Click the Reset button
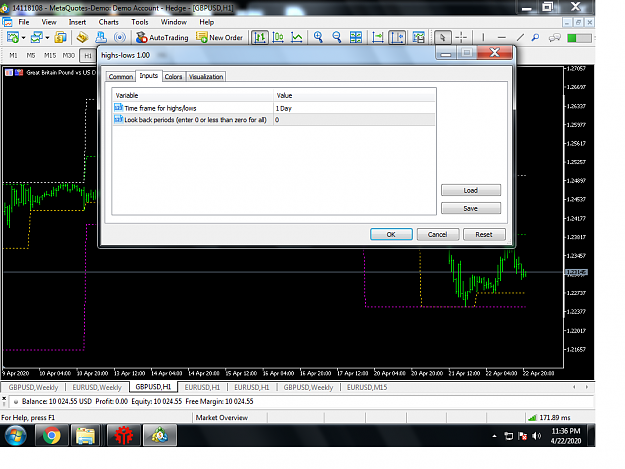Screen dimensions: 625x469 [484, 234]
